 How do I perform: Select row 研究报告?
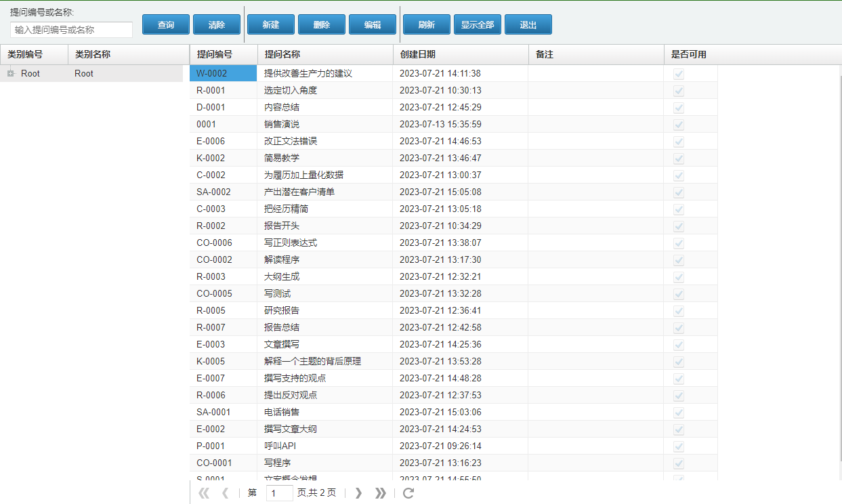[454, 310]
